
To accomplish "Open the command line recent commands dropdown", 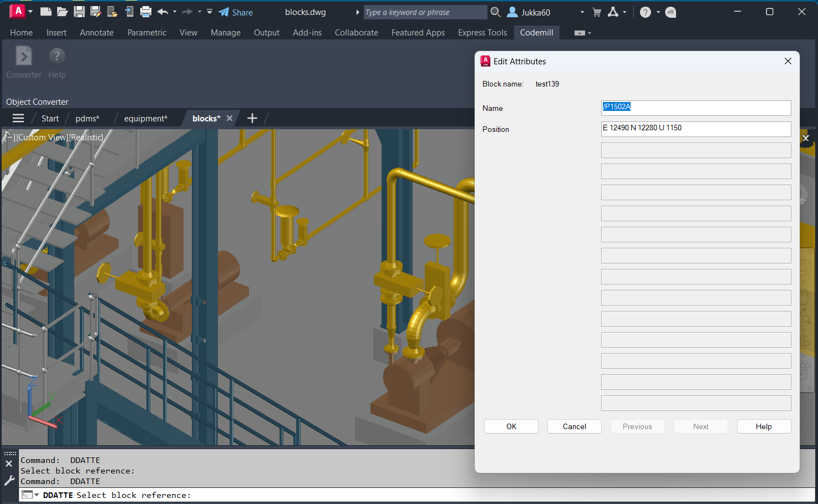I will [x=31, y=495].
